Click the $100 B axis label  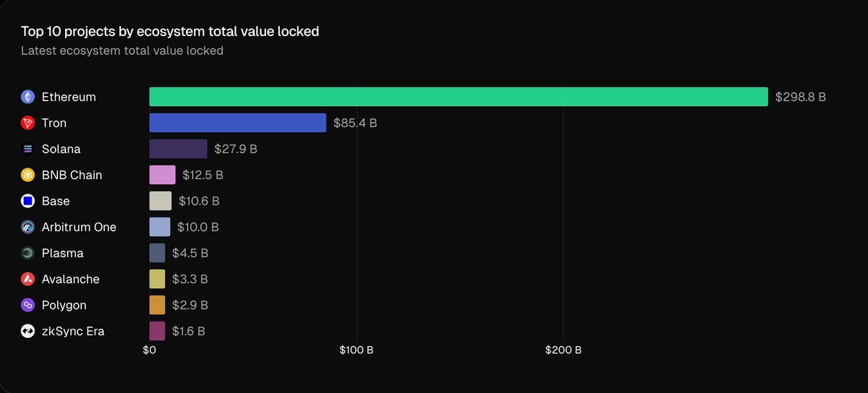[357, 350]
